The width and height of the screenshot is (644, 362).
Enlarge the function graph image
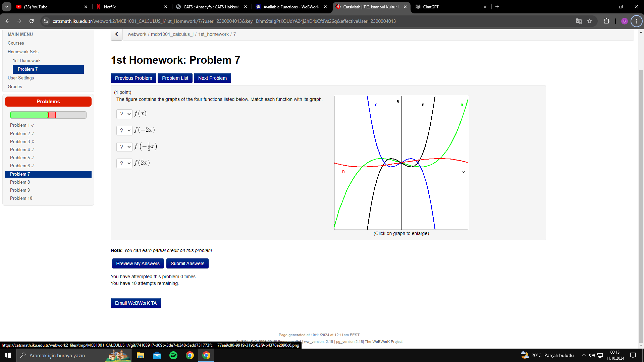click(x=401, y=163)
